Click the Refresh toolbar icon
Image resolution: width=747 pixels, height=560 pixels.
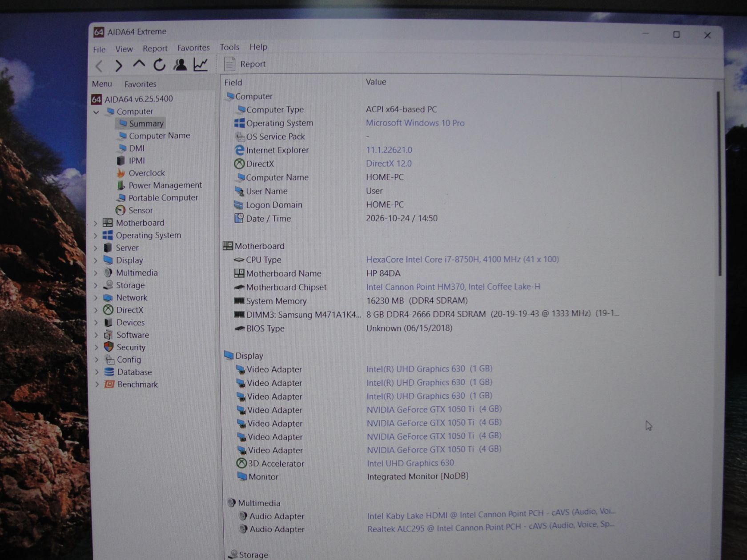click(159, 65)
